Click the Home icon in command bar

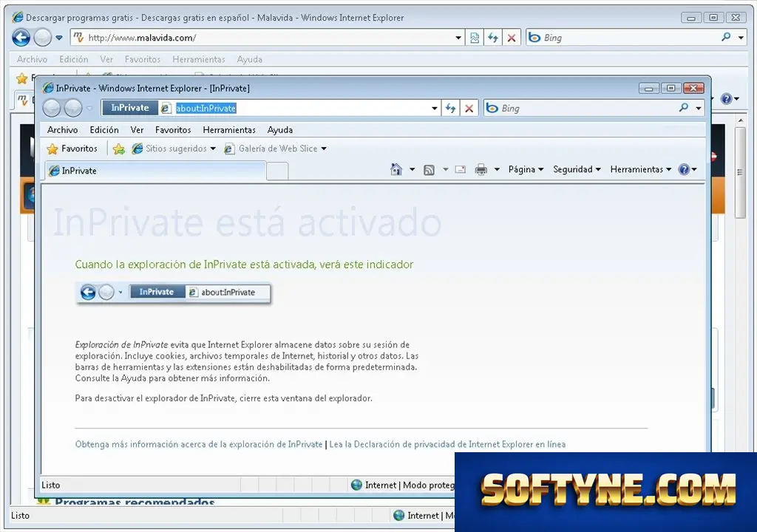(396, 169)
